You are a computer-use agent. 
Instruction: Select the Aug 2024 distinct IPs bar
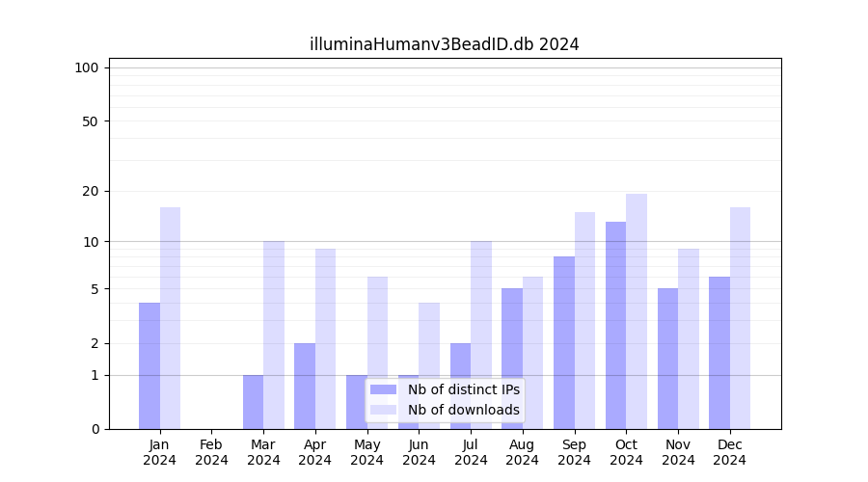[x=512, y=359]
